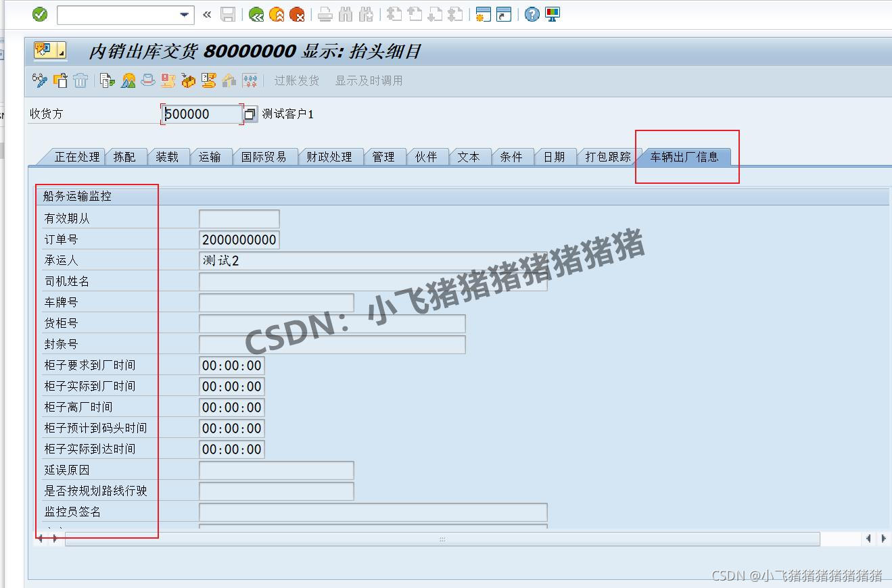Switch to the 装载 tab
Viewport: 892px width, 588px height.
point(167,157)
